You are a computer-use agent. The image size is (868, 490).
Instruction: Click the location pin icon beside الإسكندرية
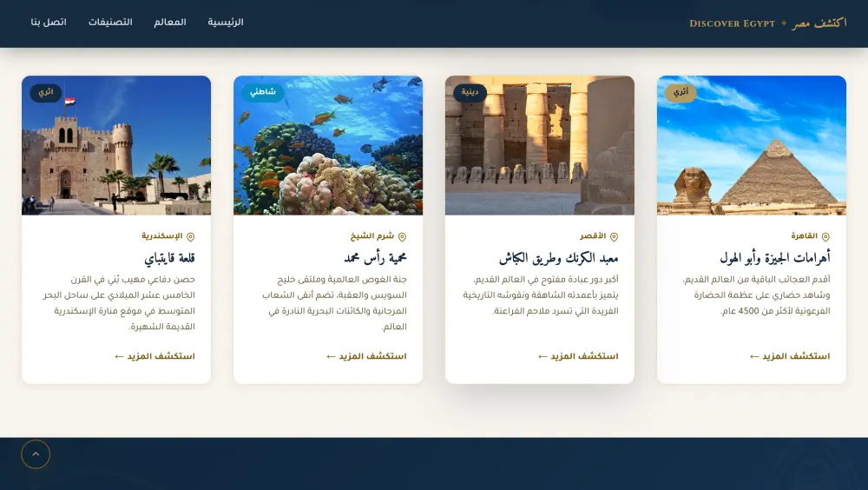pos(190,236)
